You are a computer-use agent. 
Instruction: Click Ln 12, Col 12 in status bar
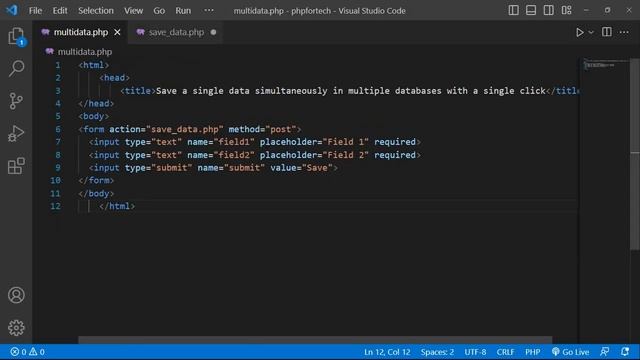click(x=387, y=352)
